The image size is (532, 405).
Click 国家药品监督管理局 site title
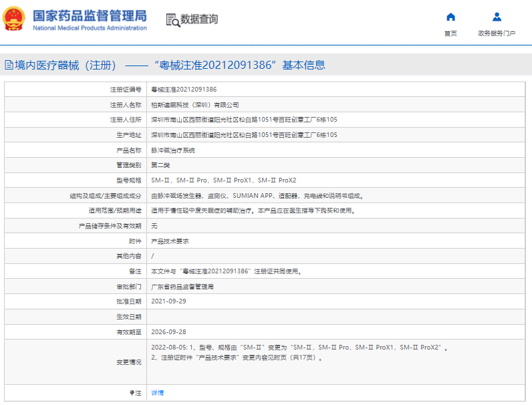[90, 16]
